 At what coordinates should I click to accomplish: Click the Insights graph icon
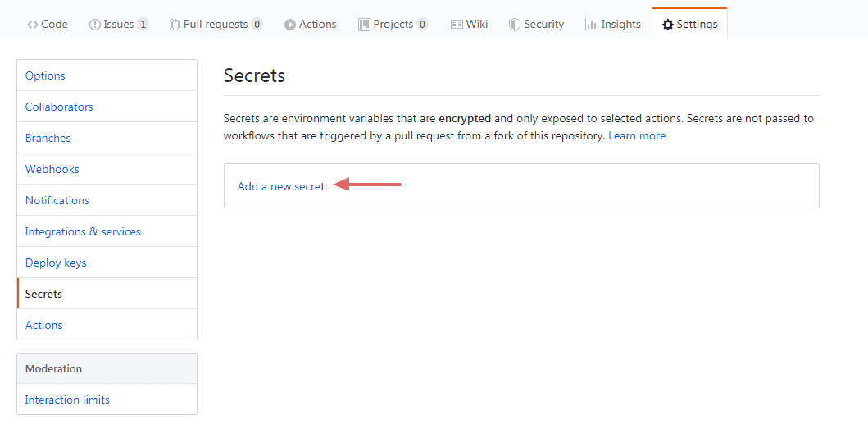591,25
